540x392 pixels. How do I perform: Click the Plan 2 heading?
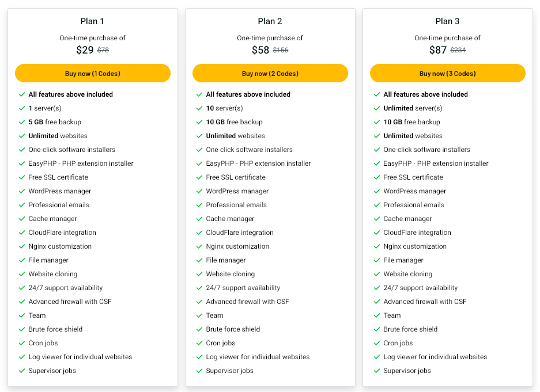(x=270, y=21)
